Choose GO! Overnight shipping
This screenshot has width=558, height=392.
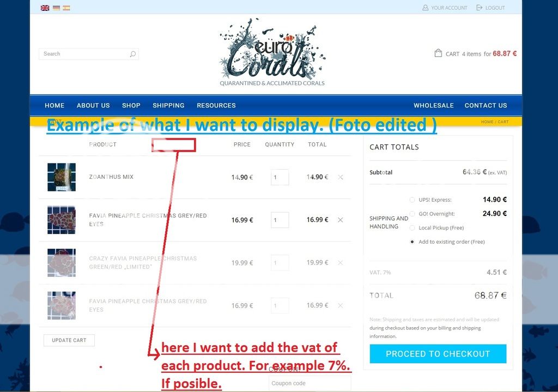412,214
